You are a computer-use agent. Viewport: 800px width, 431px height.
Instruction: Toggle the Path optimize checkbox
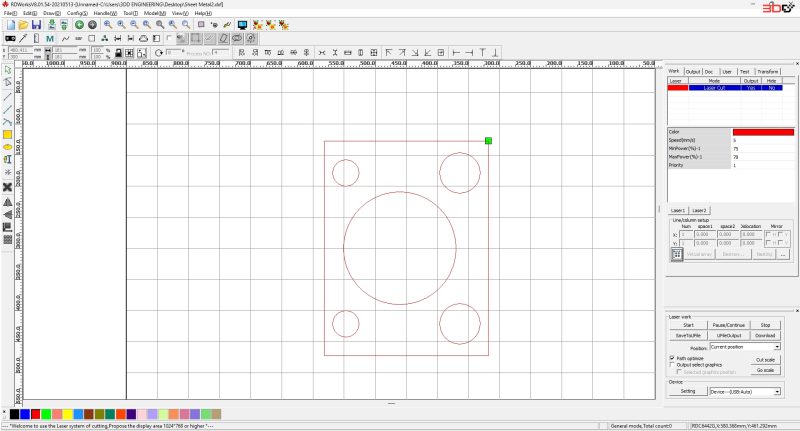[x=671, y=357]
